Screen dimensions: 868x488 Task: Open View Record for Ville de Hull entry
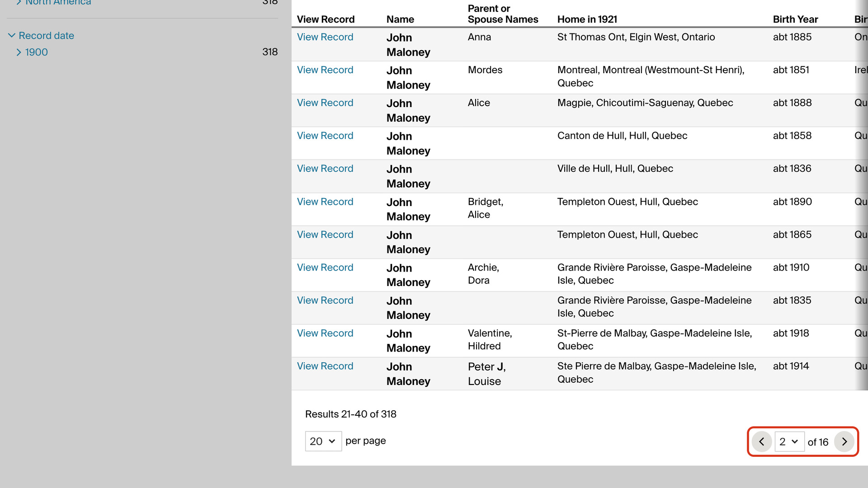325,169
